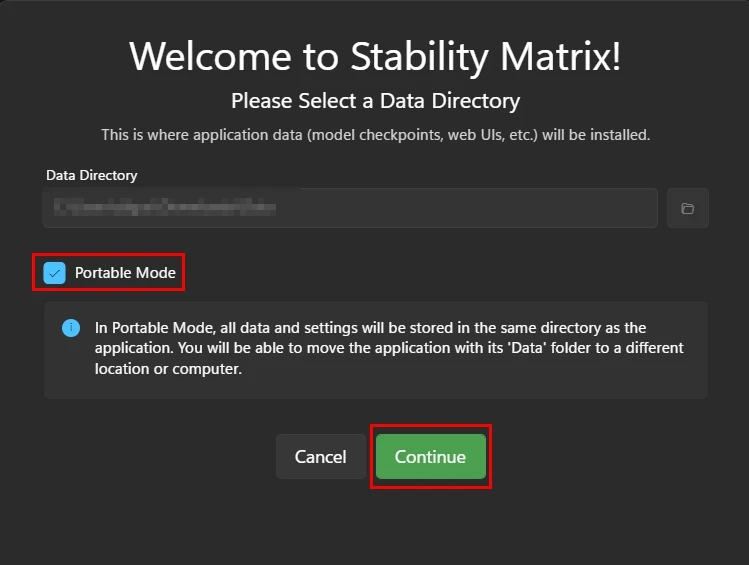Click the 'Data Directory' field label
The image size is (749, 565).
click(x=92, y=175)
